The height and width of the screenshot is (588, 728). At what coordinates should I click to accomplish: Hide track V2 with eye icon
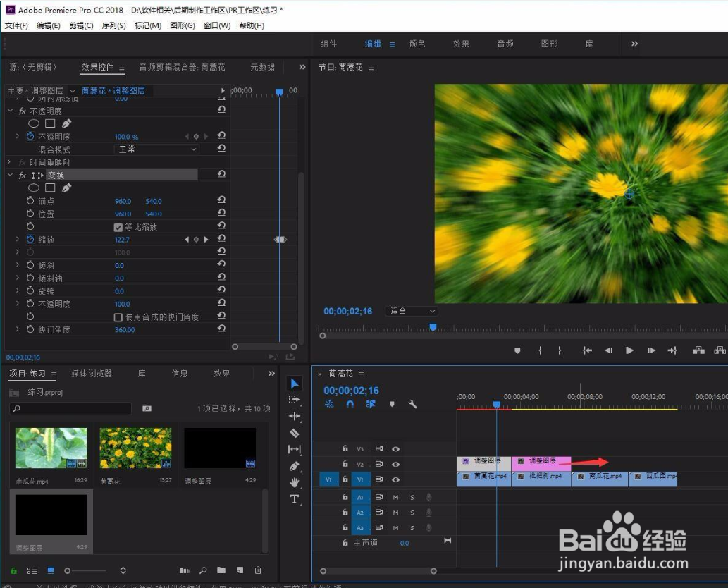click(x=395, y=464)
